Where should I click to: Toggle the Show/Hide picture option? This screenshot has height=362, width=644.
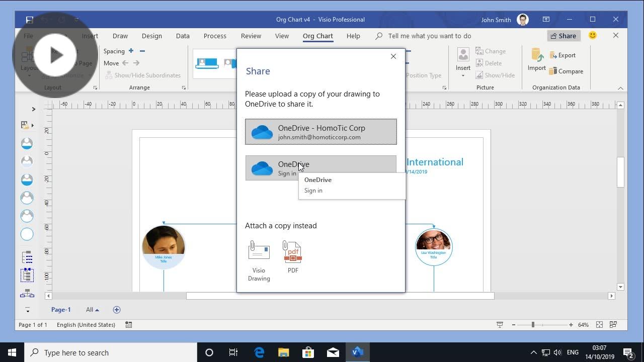pos(496,75)
